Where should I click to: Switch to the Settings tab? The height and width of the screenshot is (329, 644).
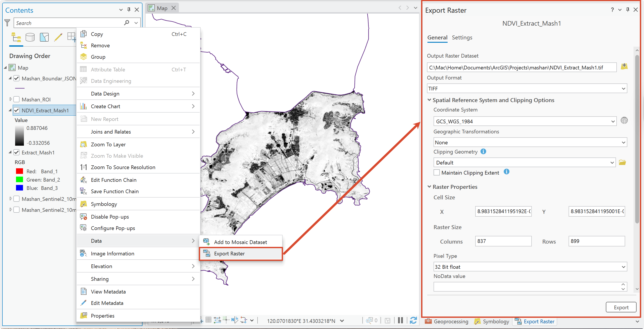coord(462,37)
